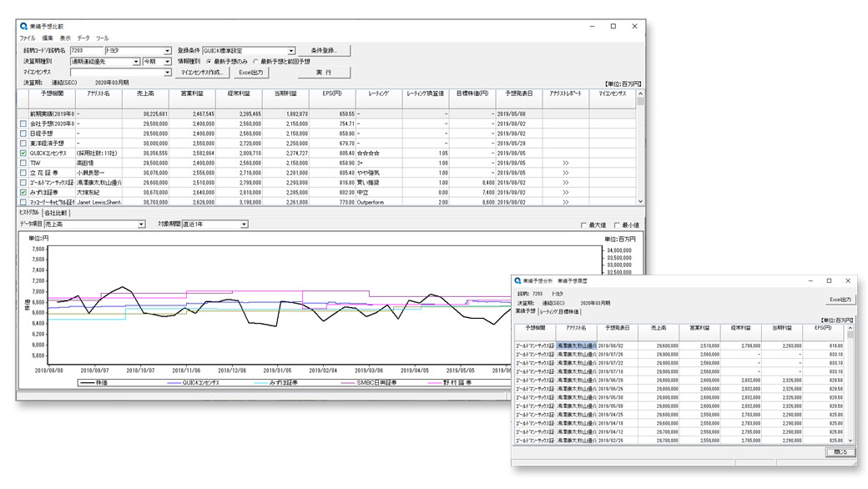Open the データ menu
This screenshot has width=868, height=489.
click(x=83, y=38)
